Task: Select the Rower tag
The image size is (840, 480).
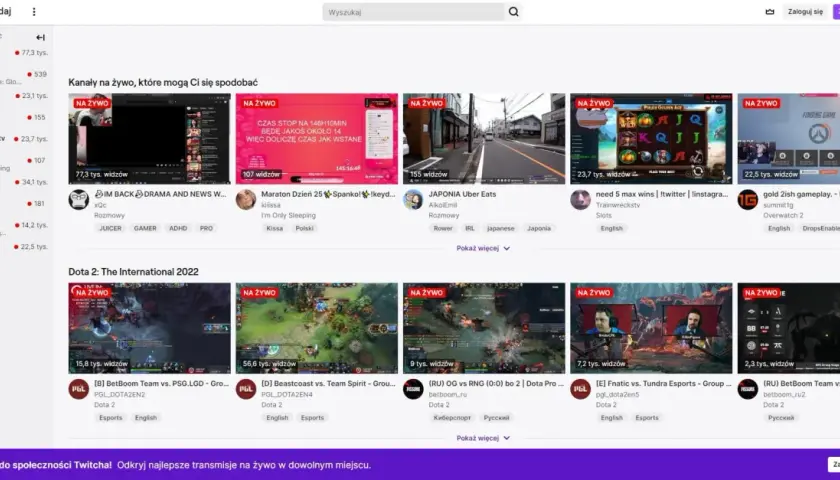Action: [443, 228]
